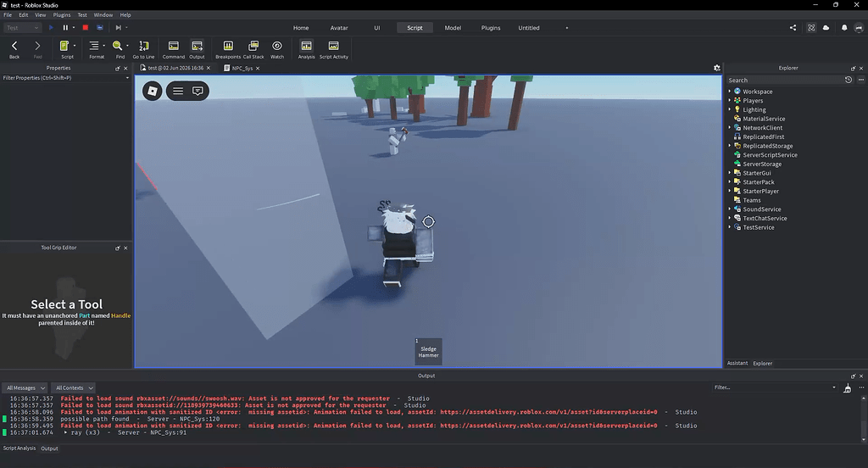Toggle the Script Analysis button
Screen dimensions: 868x468
pos(306,48)
